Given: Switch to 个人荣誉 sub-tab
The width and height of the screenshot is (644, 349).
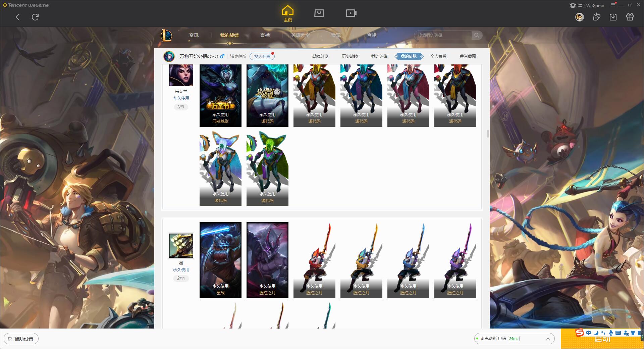Looking at the screenshot, I should [438, 56].
